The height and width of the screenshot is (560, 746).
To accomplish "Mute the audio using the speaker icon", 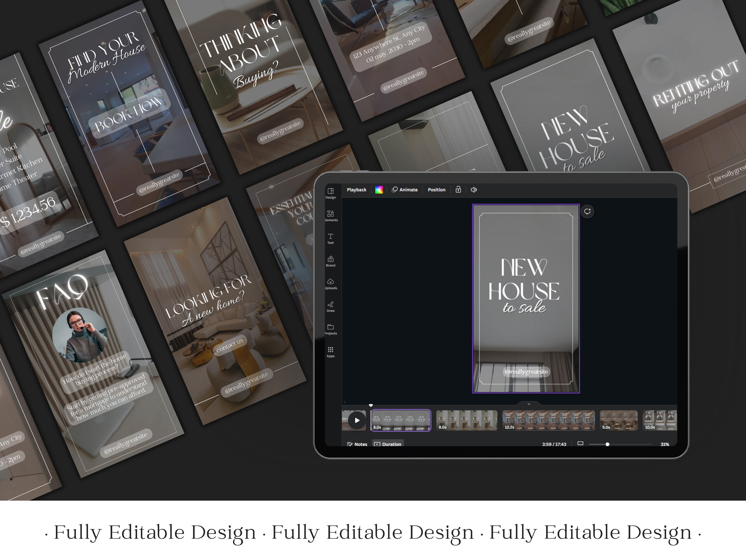I will pos(474,190).
